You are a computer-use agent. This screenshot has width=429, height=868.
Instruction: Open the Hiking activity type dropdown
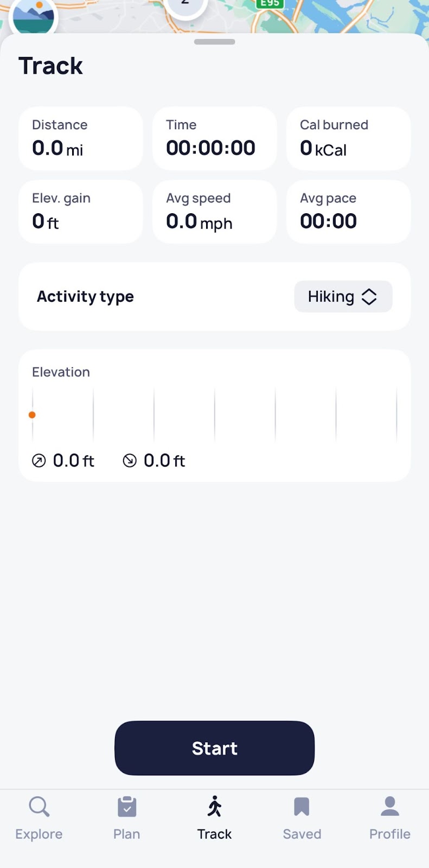343,296
